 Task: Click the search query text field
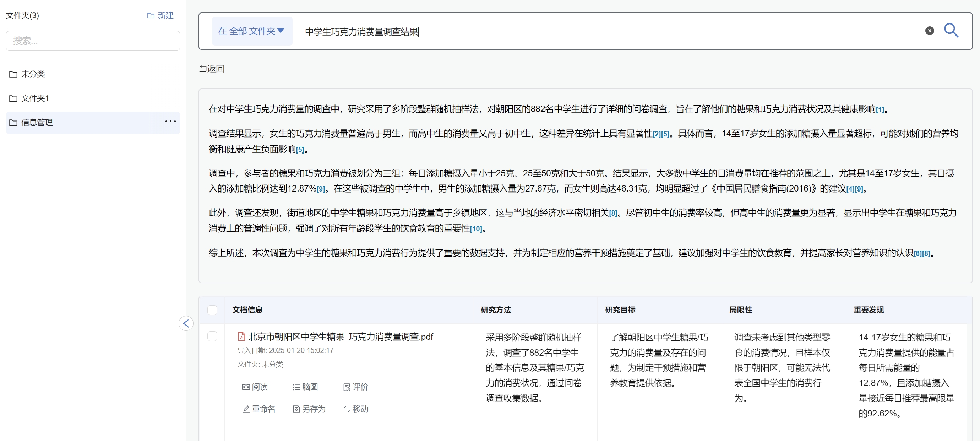(609, 31)
